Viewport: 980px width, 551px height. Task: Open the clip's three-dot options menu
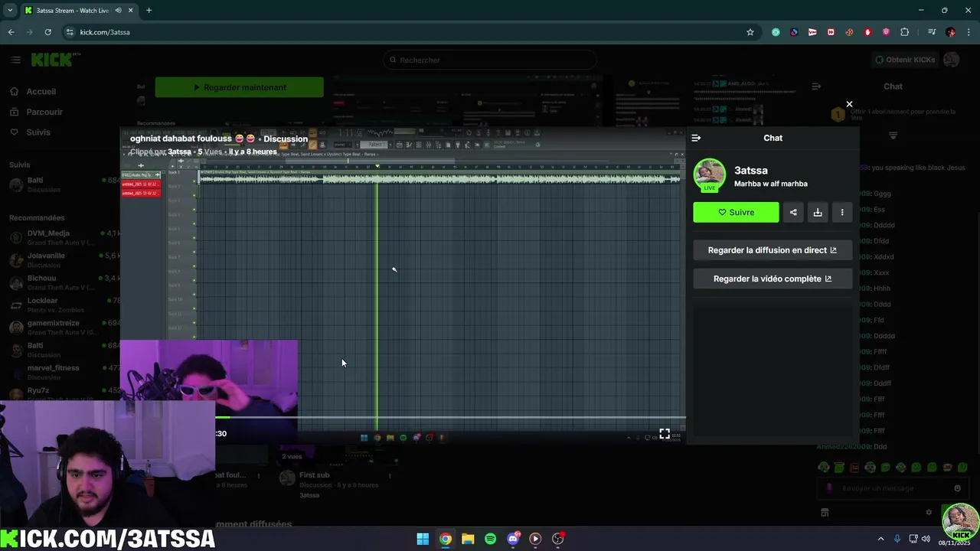click(x=842, y=212)
